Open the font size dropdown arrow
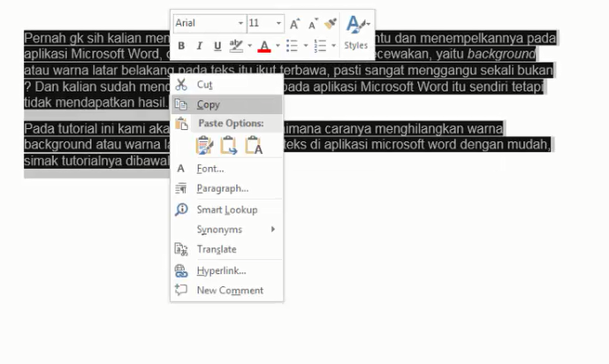 click(278, 23)
